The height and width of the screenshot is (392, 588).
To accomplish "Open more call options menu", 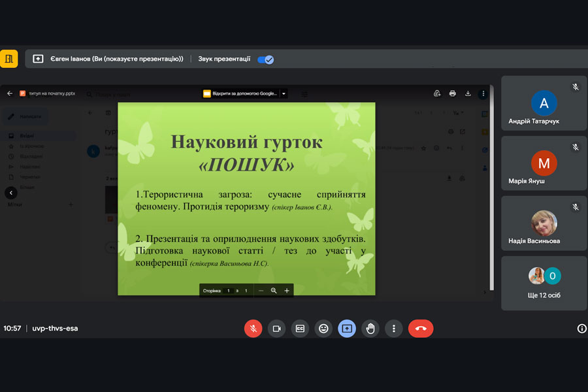I will [393, 329].
